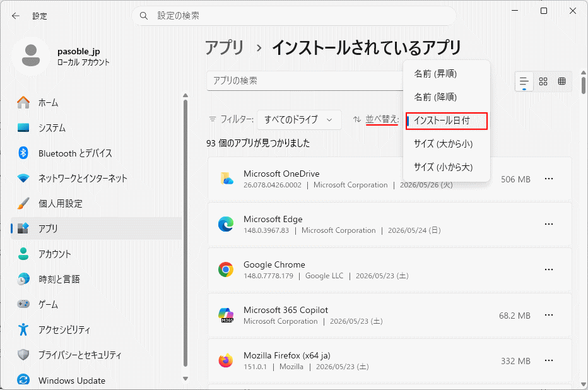588x390 pixels.
Task: Switch to grid view layout icon
Action: [x=543, y=81]
